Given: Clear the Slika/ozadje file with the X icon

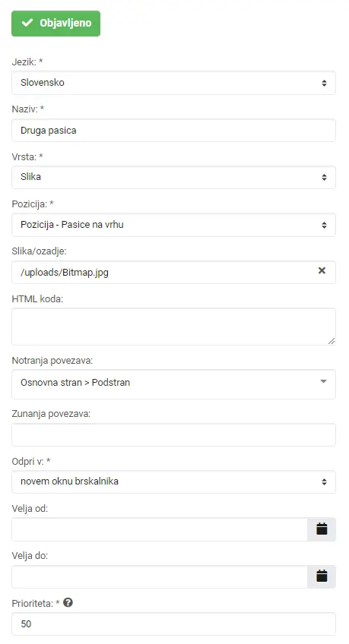Looking at the screenshot, I should click(322, 270).
